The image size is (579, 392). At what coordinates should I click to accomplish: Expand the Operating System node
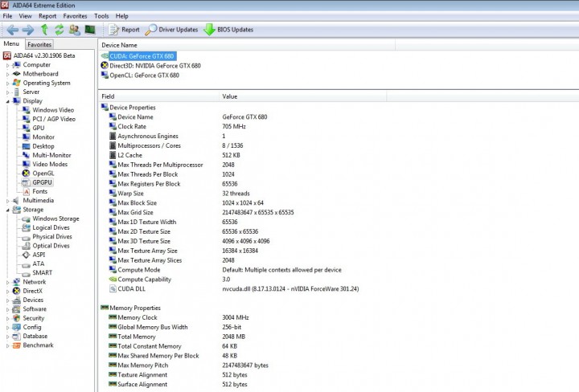(7, 83)
